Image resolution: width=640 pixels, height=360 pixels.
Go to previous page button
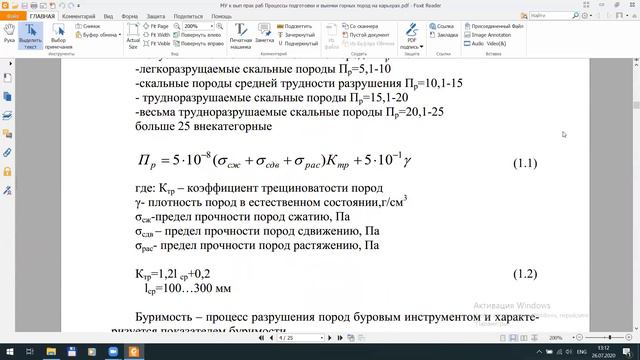pos(271,338)
